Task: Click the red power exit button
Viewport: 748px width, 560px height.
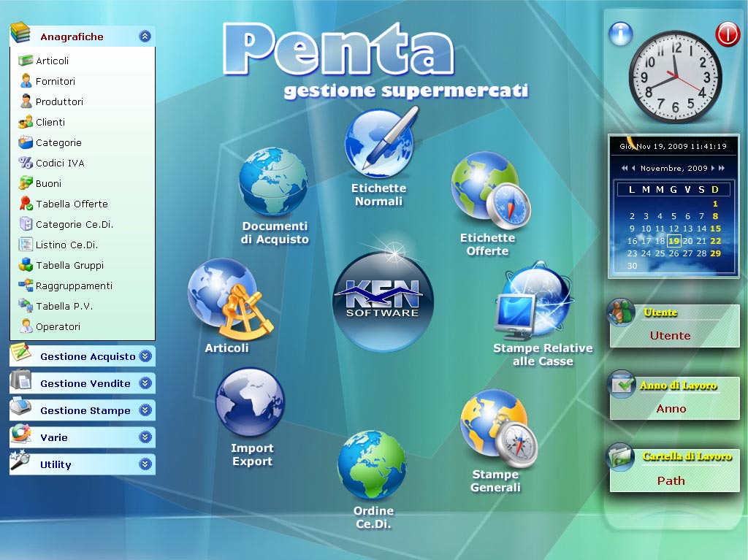Action: (x=728, y=34)
